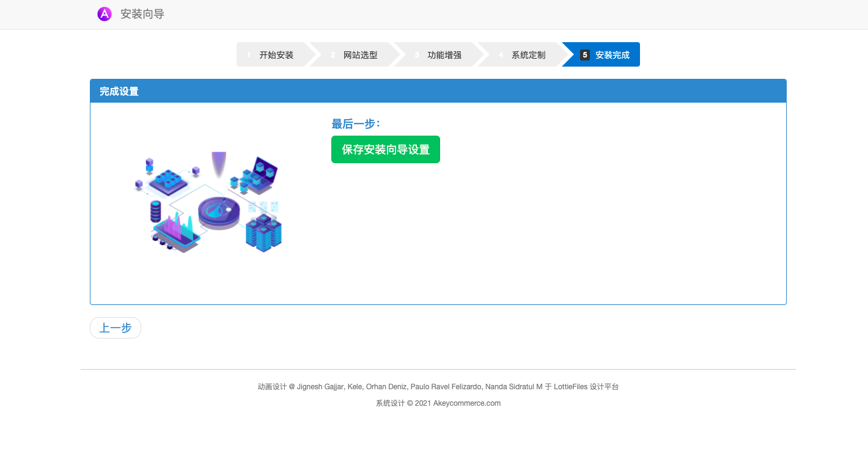The height and width of the screenshot is (465, 868).
Task: Click the 完成设置 panel header
Action: (438, 91)
